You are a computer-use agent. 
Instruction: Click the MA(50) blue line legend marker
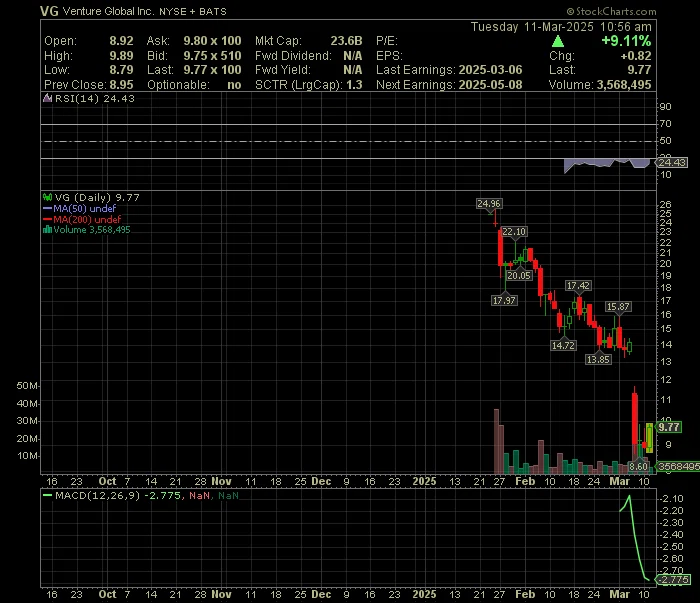tap(47, 208)
